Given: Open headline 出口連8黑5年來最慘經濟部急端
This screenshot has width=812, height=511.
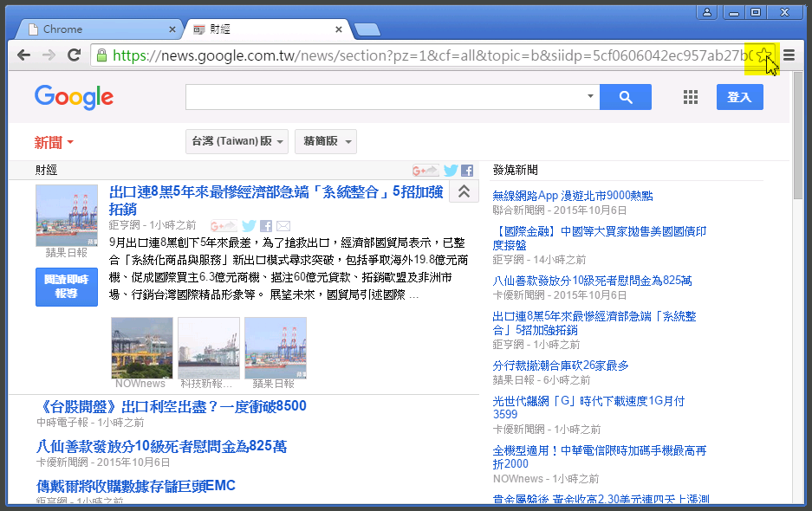Looking at the screenshot, I should tap(276, 200).
